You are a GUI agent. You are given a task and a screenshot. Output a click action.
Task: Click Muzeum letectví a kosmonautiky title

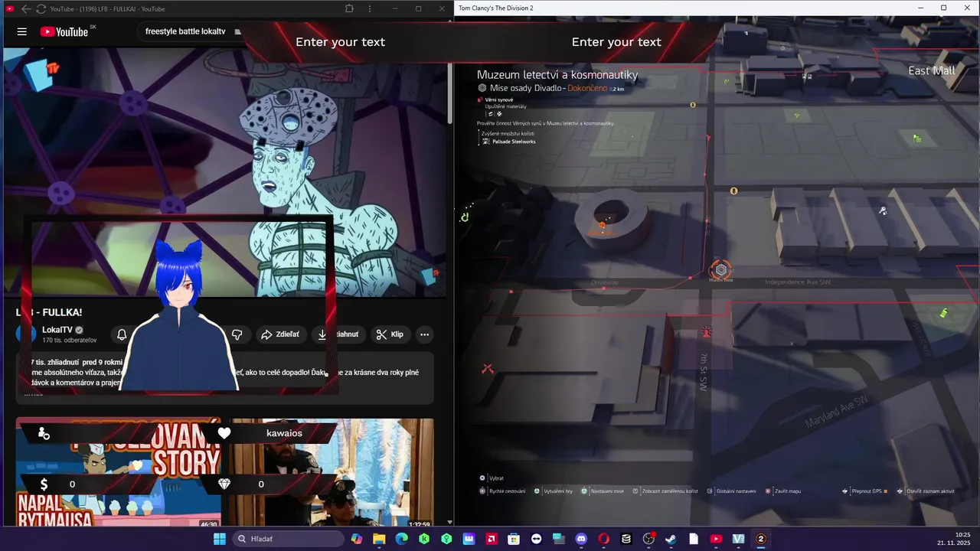[x=557, y=74]
